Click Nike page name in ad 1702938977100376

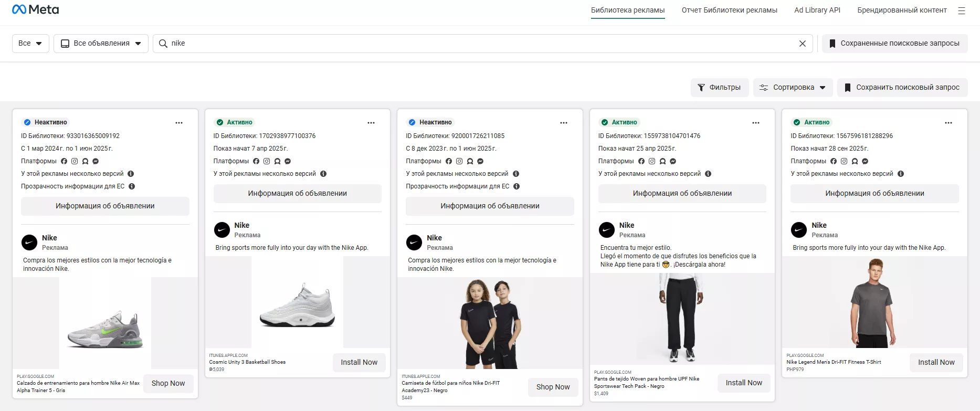point(242,226)
